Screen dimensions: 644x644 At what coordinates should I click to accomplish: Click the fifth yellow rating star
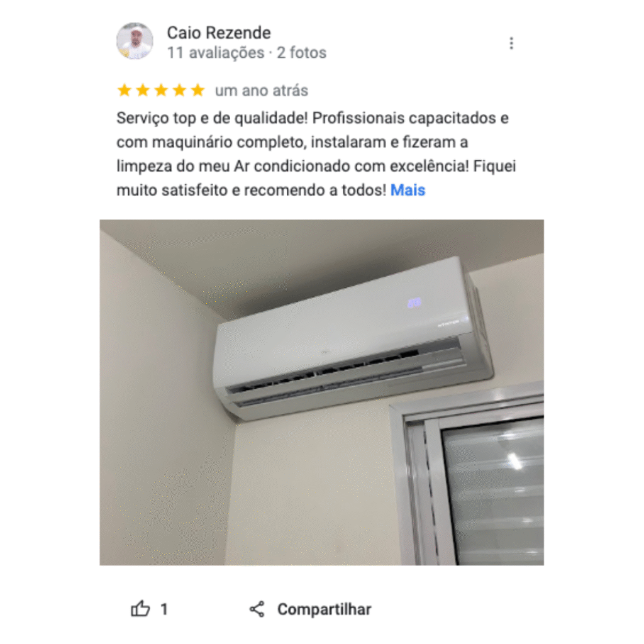click(198, 90)
